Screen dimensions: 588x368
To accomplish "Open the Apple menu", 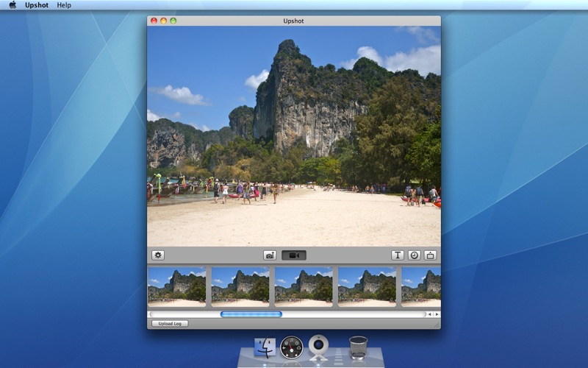I will (12, 5).
